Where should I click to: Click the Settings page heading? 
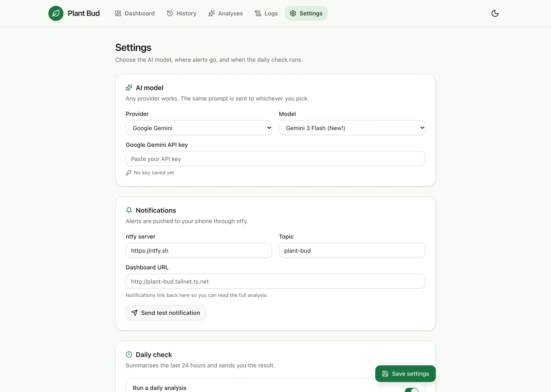coord(133,48)
